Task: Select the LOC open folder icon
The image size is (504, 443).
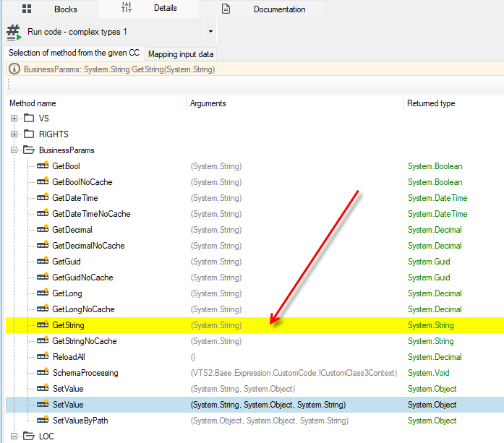Action: (29, 436)
